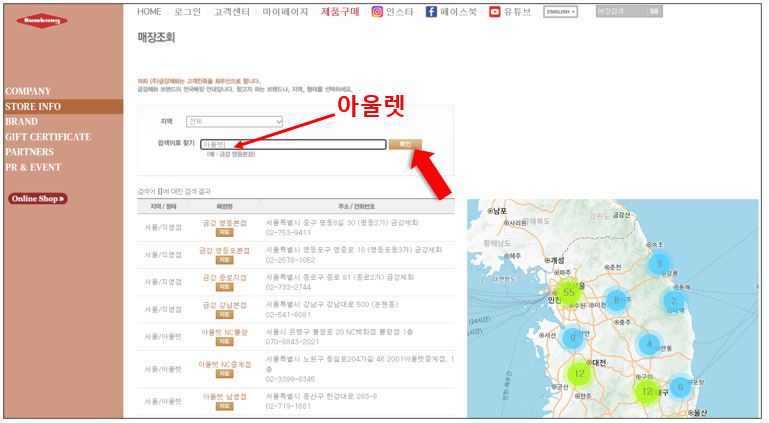Viewport: 769px width, 423px height.
Task: Click the 매장조회 page heading
Action: 156,37
